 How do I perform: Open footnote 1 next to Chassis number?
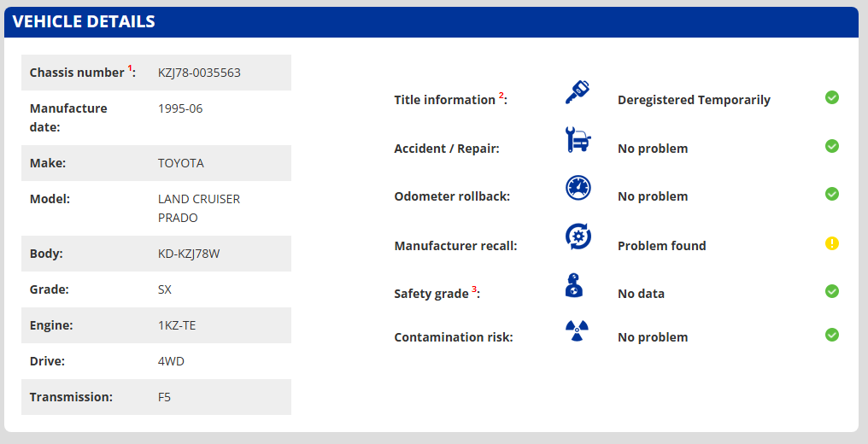tap(131, 68)
